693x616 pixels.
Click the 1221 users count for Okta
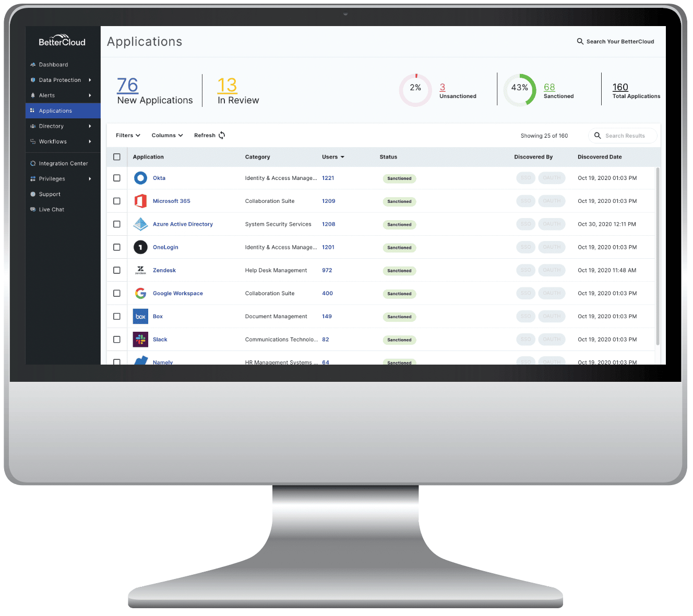(328, 178)
